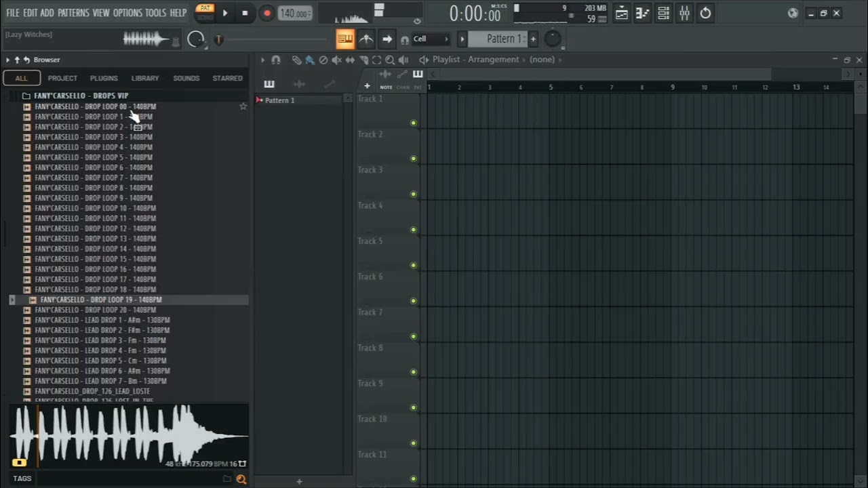
Task: Open the Playlist window from toolbar
Action: 621,13
